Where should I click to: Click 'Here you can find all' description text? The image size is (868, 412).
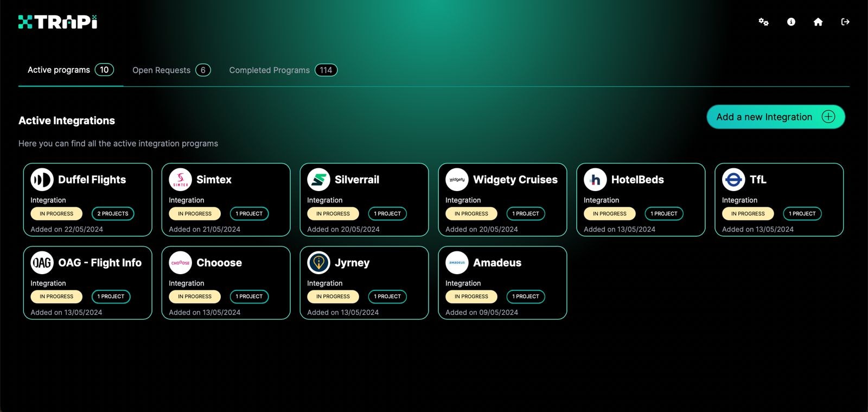coord(118,143)
